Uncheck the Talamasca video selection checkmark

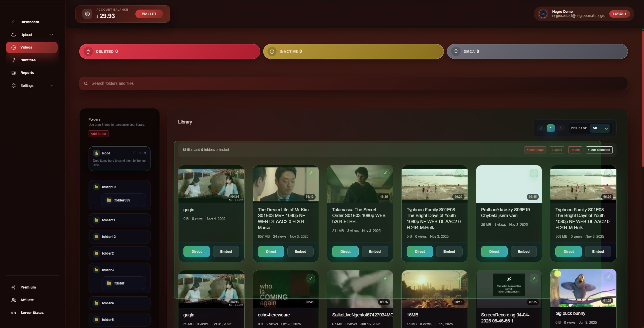tap(385, 173)
